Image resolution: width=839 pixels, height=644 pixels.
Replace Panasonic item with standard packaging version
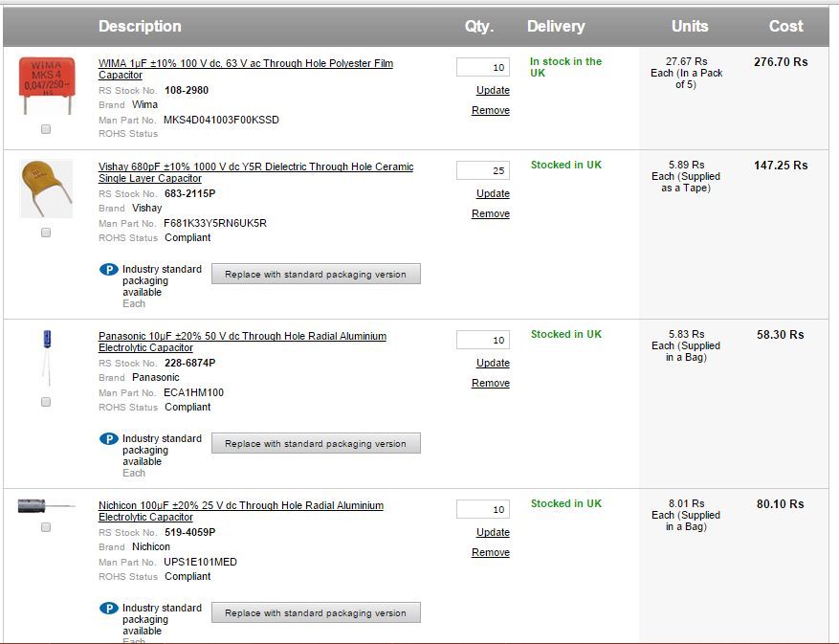316,443
